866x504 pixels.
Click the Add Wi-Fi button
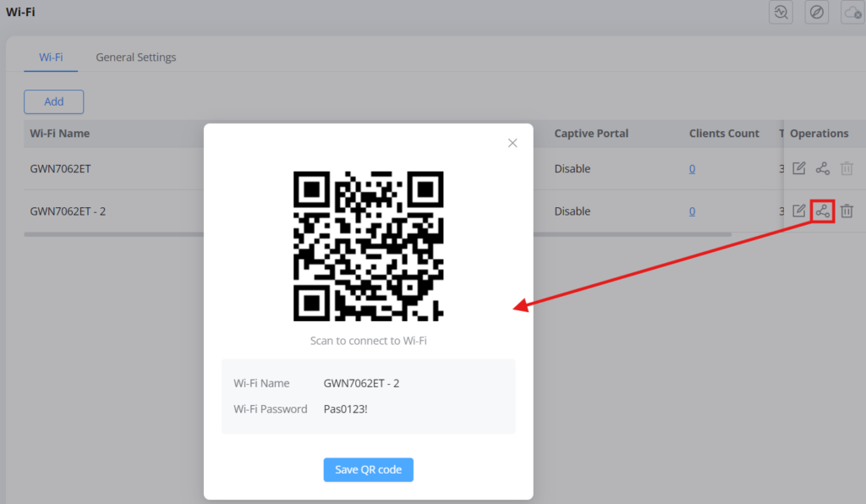click(x=53, y=101)
